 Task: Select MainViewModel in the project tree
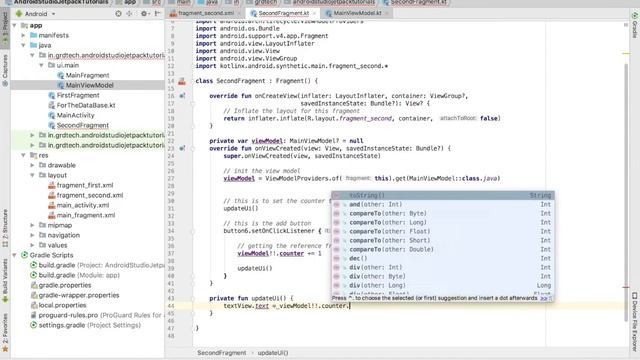pos(89,85)
